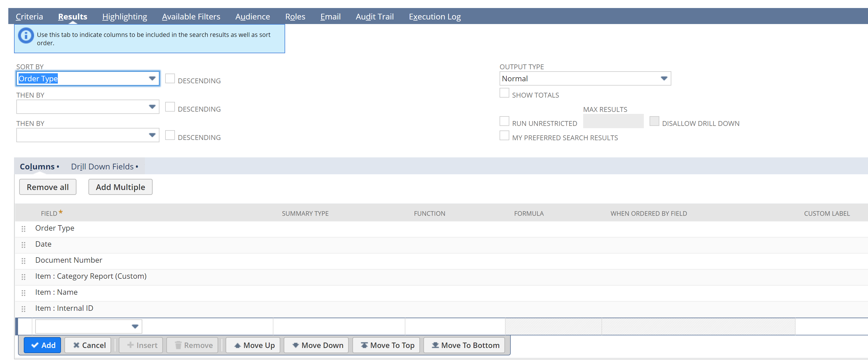Click the blue Add button
The height and width of the screenshot is (364, 868).
[x=42, y=345]
